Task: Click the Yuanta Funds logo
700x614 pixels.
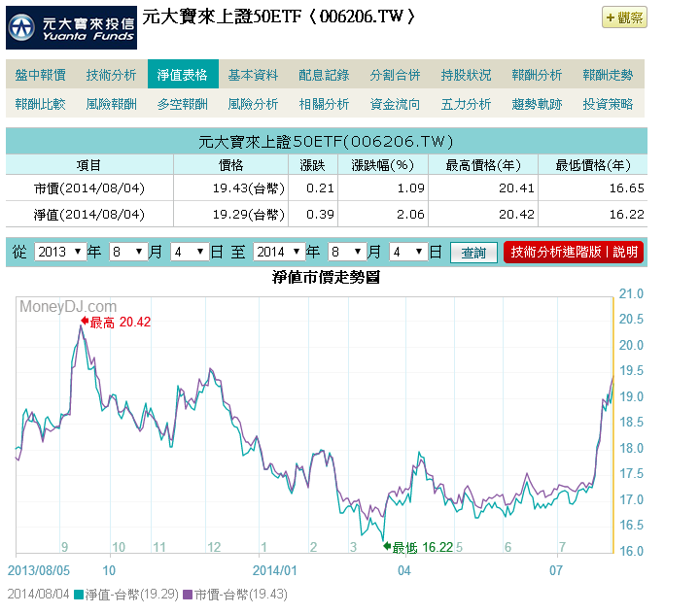Action: 71,27
